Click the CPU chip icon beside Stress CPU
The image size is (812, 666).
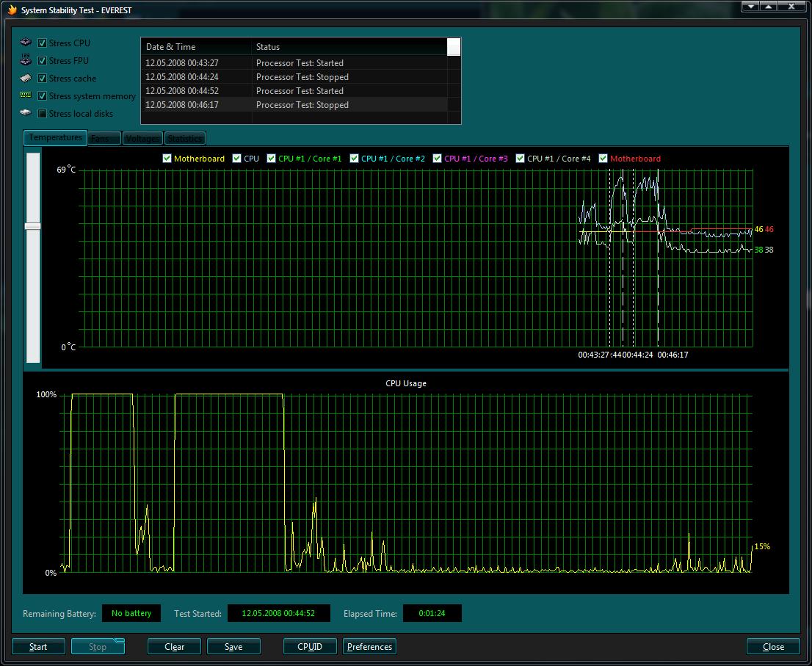26,42
